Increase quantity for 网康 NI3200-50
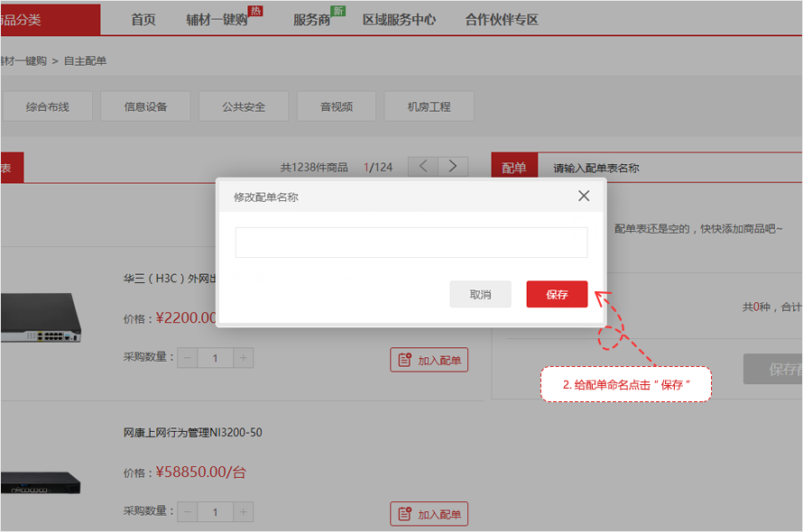This screenshot has height=532, width=803. coord(244,513)
